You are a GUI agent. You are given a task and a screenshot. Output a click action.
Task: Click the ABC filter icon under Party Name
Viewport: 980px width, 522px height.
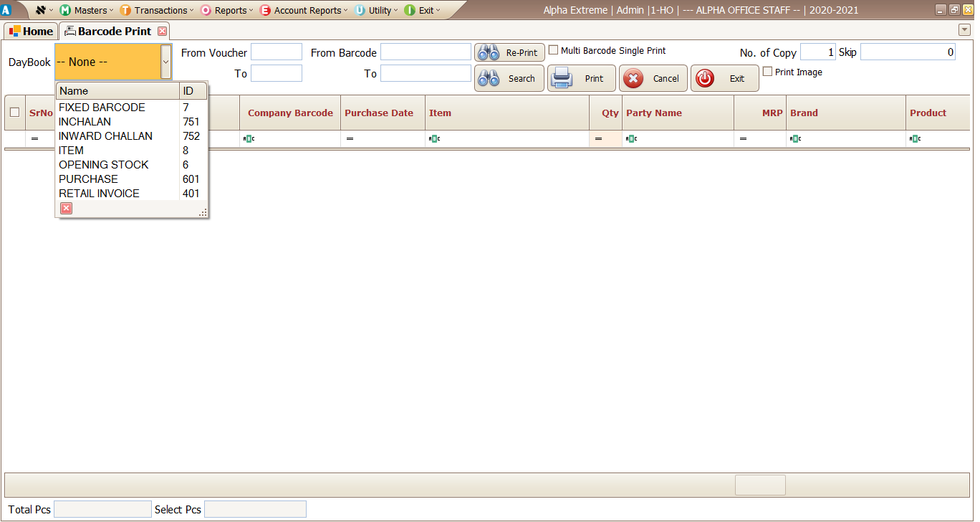coord(631,138)
